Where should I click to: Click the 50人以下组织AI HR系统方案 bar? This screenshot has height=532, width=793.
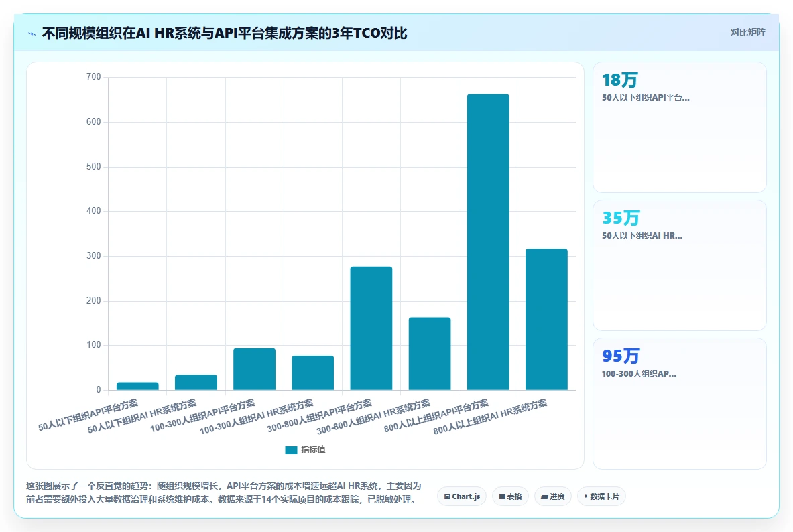pos(196,383)
